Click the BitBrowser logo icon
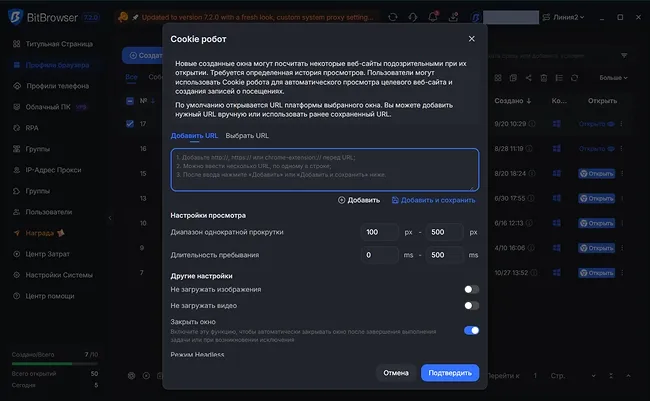Screen dimensions: 650x401 pos(16,17)
